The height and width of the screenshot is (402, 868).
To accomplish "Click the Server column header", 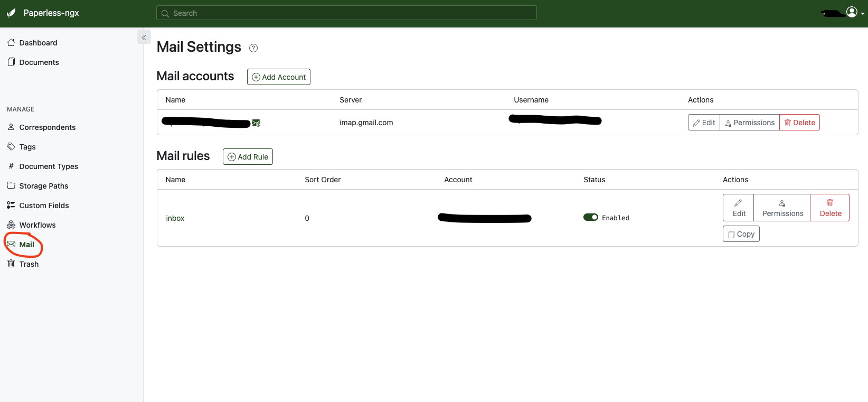I will tap(351, 100).
